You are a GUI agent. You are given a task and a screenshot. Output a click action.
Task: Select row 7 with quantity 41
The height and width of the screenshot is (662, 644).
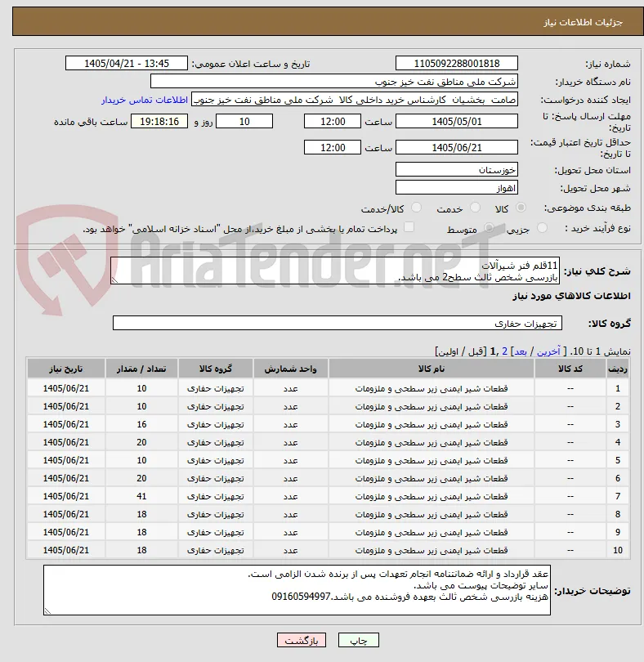coord(328,496)
